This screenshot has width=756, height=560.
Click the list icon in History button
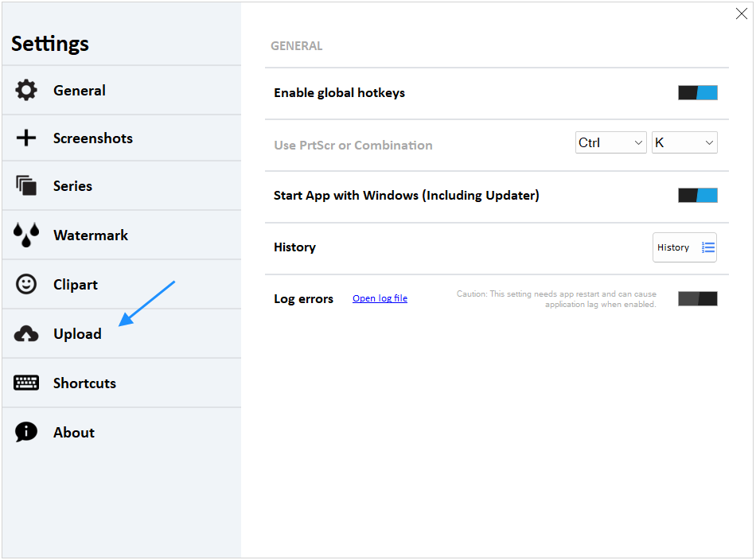click(707, 247)
